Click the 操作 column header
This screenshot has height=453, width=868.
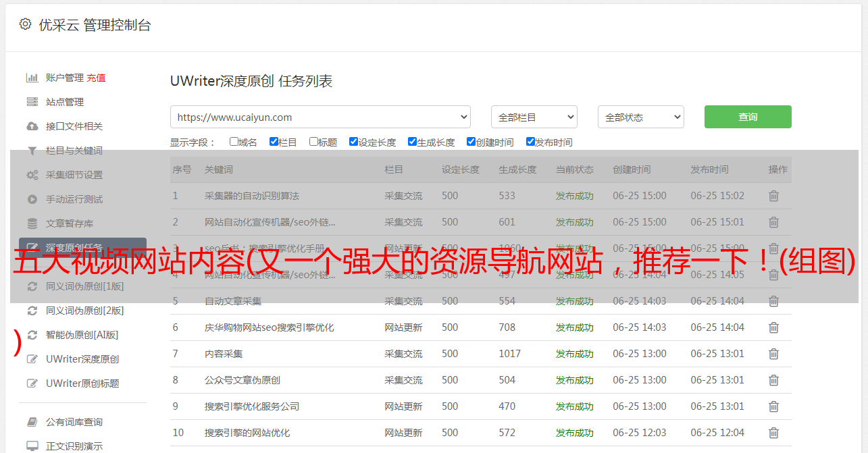click(778, 169)
